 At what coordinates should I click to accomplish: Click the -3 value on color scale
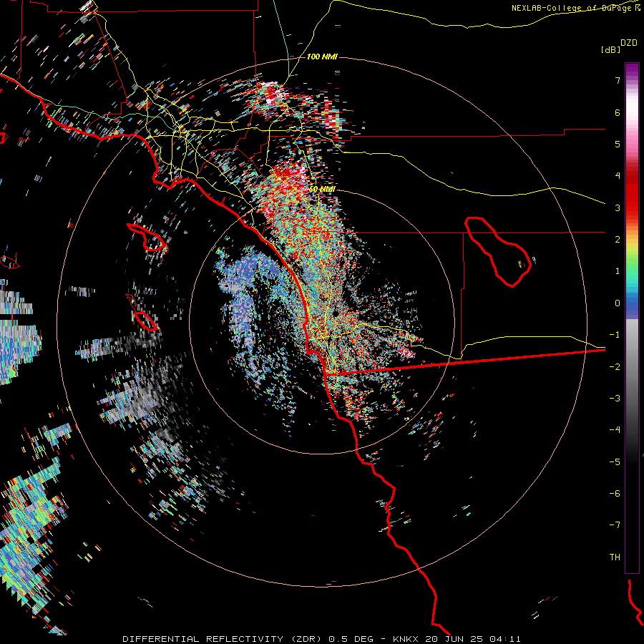point(615,399)
